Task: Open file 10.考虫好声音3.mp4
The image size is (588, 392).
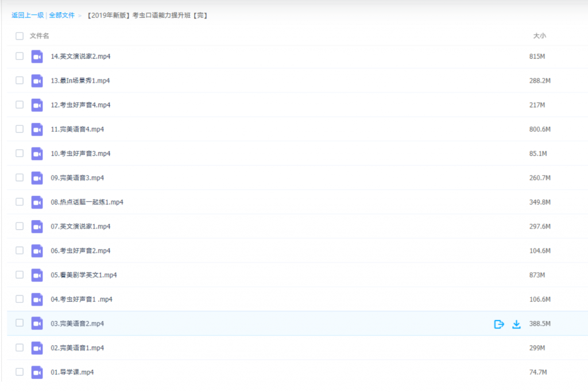Action: 80,153
